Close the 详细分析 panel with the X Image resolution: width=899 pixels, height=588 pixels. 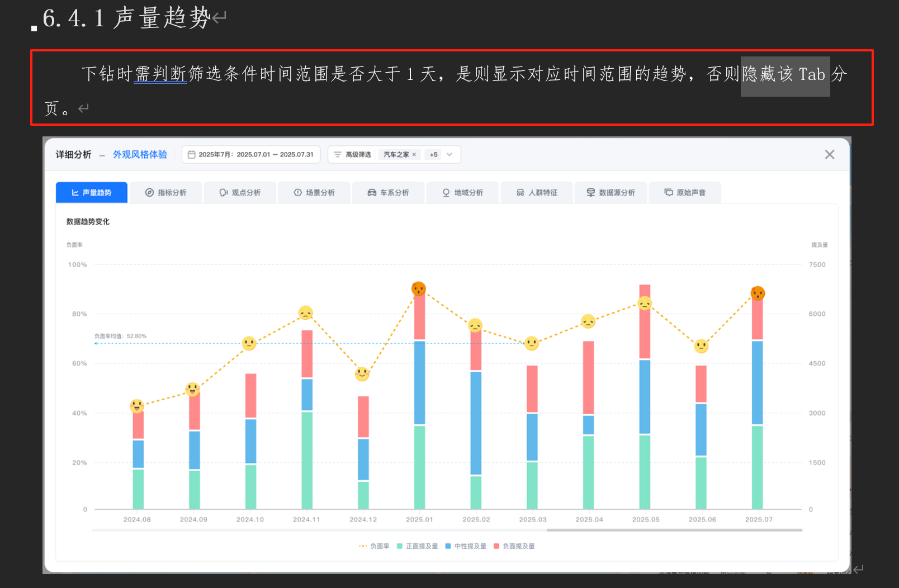830,155
